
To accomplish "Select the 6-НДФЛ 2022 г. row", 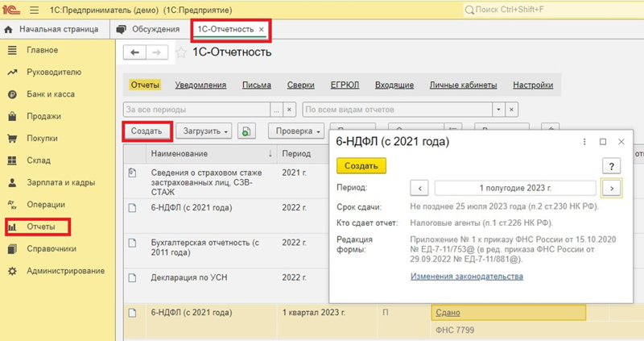I will pos(226,216).
